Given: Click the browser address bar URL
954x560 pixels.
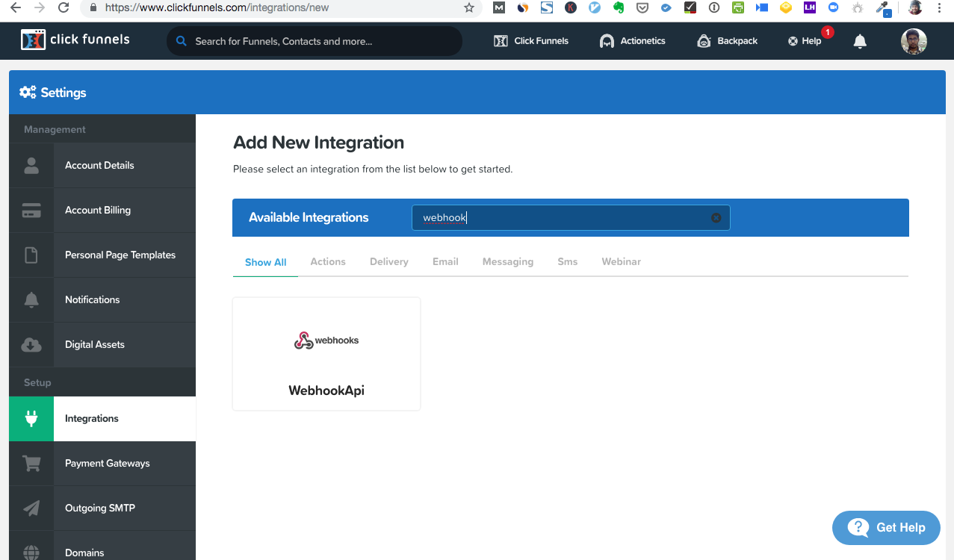Looking at the screenshot, I should 217,7.
